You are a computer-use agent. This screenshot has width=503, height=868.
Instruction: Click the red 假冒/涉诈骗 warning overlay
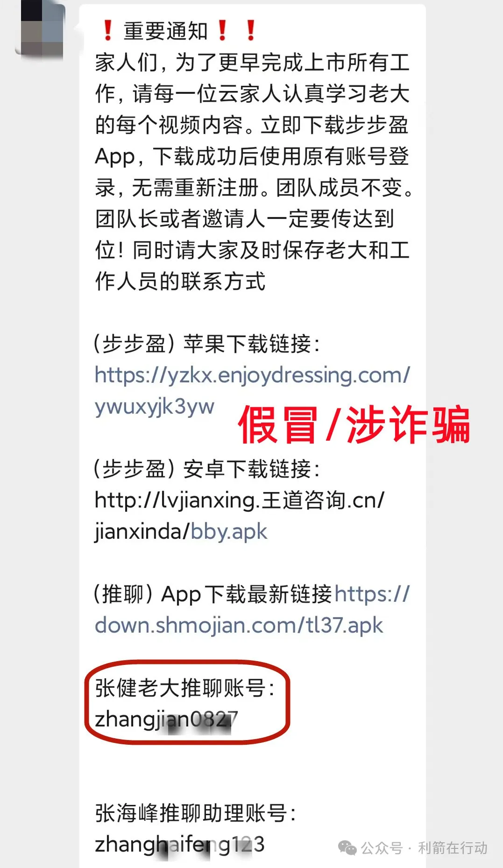(x=354, y=424)
